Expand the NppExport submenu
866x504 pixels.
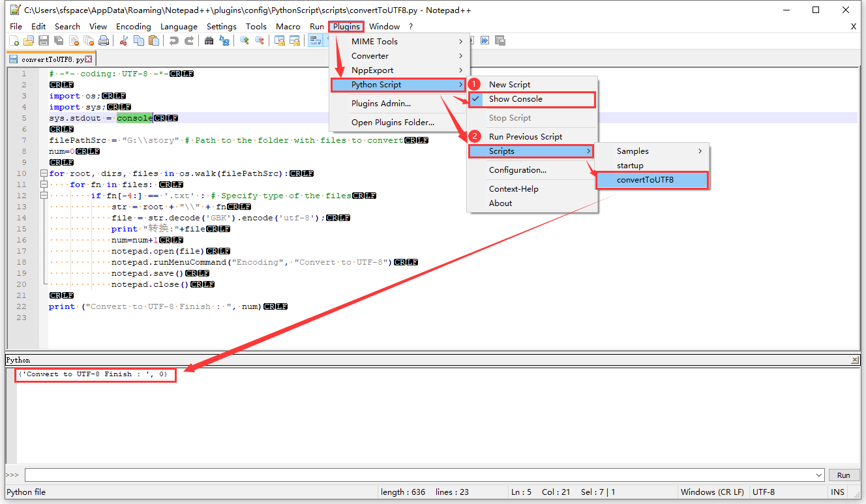(x=398, y=70)
